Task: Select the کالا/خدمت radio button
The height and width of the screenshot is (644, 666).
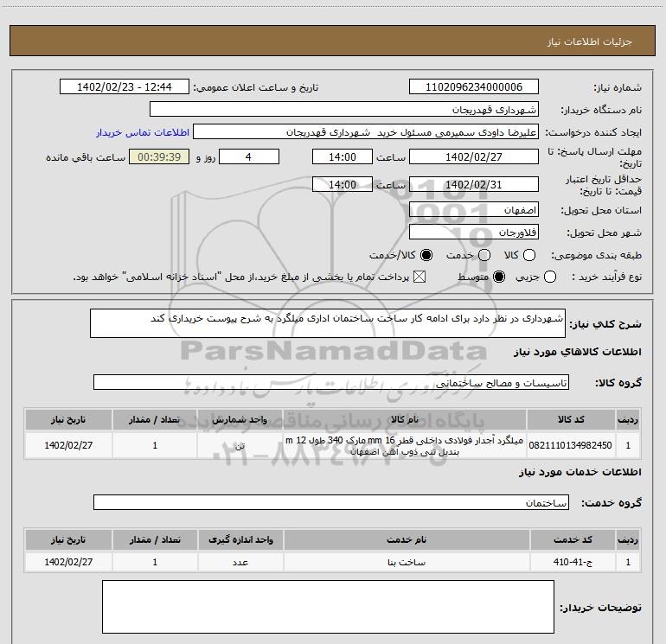Action: [426, 255]
